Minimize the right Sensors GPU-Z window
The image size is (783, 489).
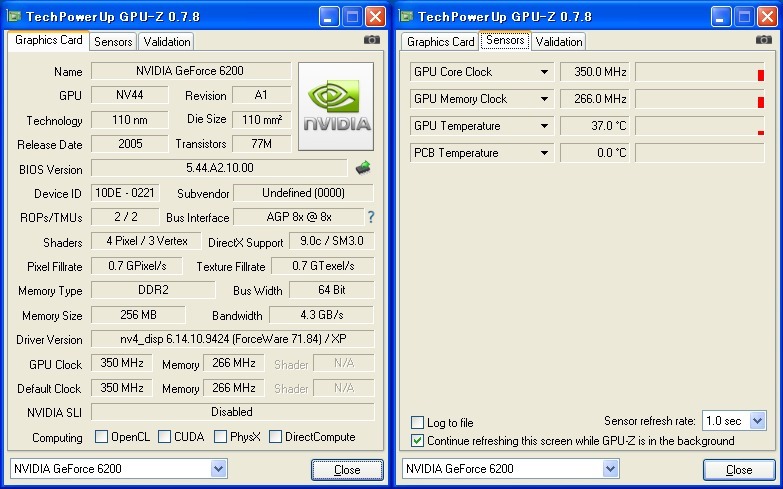[720, 17]
